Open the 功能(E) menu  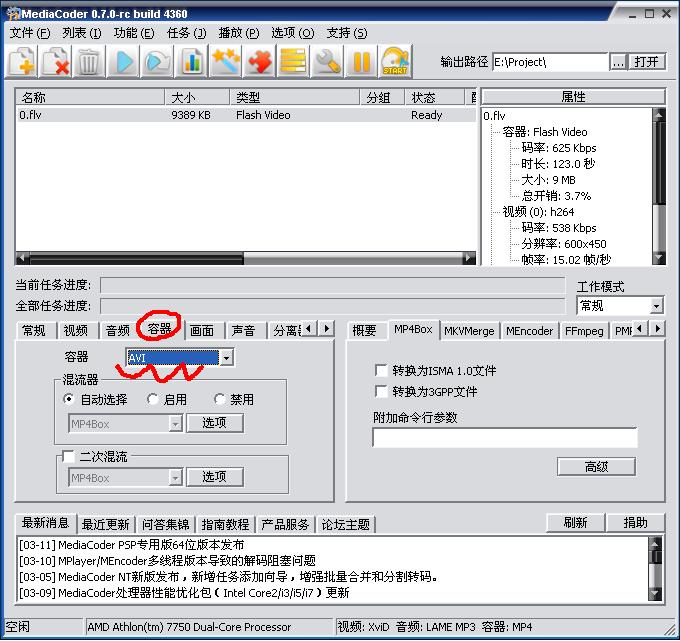[x=134, y=33]
